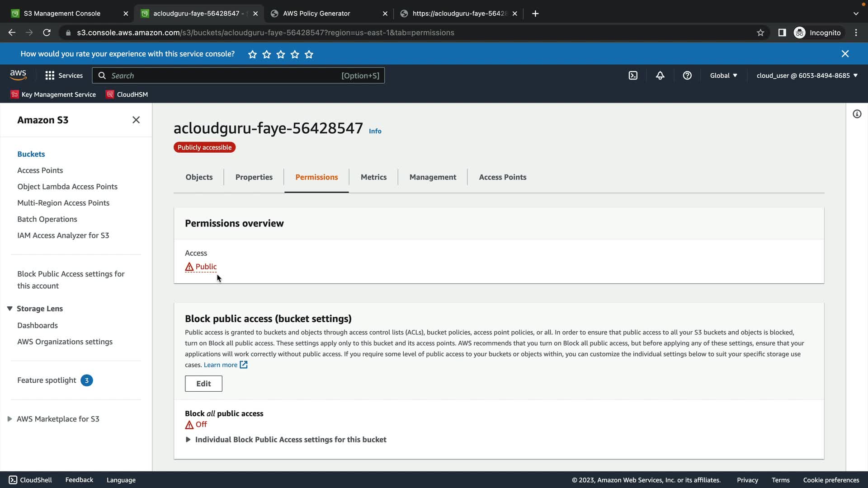Open the Global region dropdown

click(x=723, y=75)
